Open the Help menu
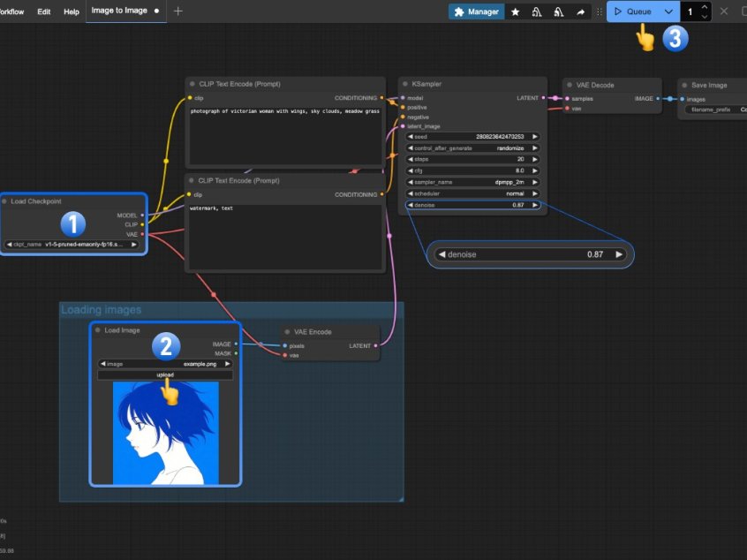The height and width of the screenshot is (560, 747). point(72,11)
